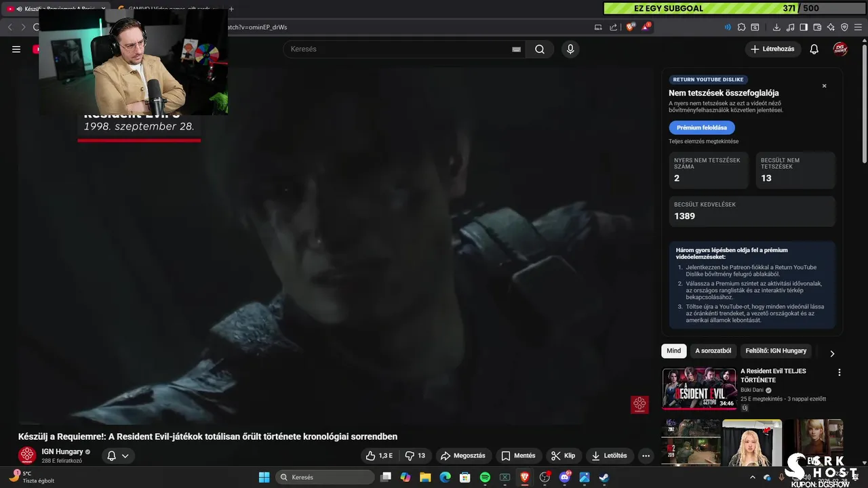Open options for Resident Evil TELJES TÖRTÉNETE video

click(x=840, y=373)
